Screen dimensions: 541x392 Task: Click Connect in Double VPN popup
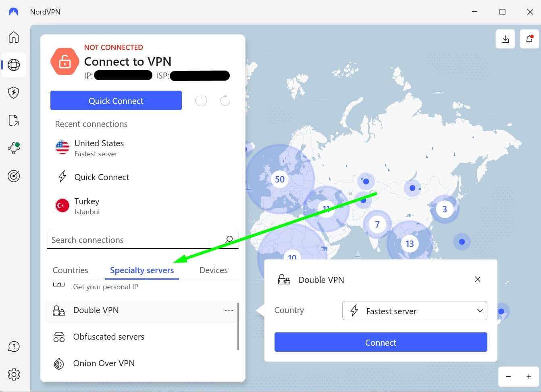(381, 342)
